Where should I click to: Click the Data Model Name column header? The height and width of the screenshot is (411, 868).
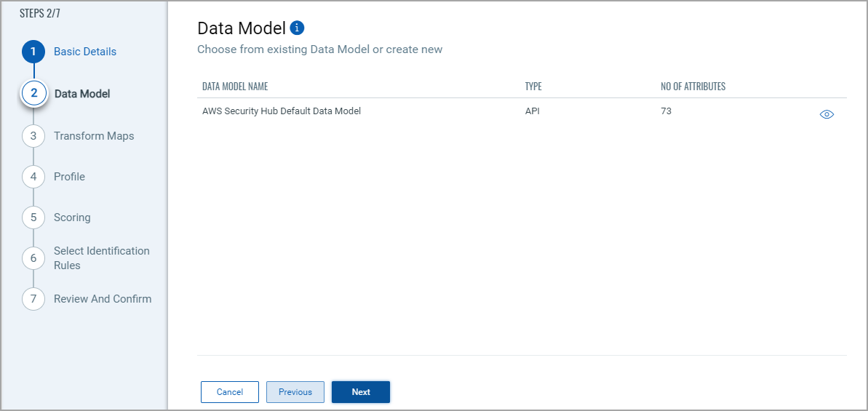pos(235,87)
